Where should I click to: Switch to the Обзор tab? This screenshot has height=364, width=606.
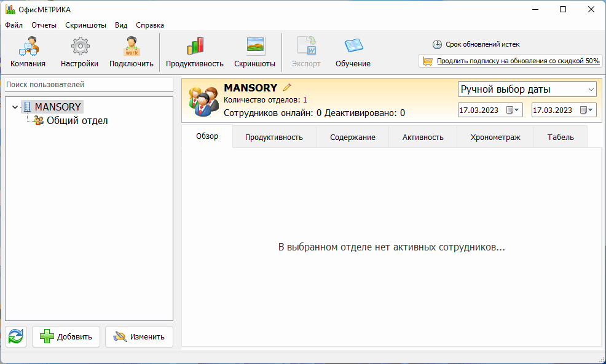(207, 136)
